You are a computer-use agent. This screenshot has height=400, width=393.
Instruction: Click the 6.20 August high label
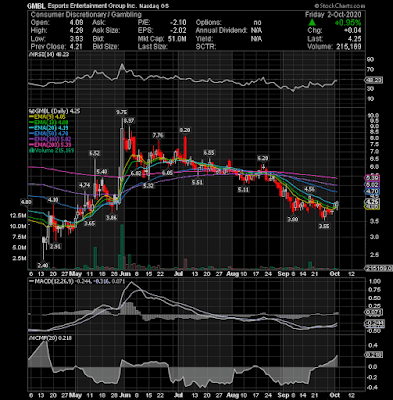tap(263, 158)
